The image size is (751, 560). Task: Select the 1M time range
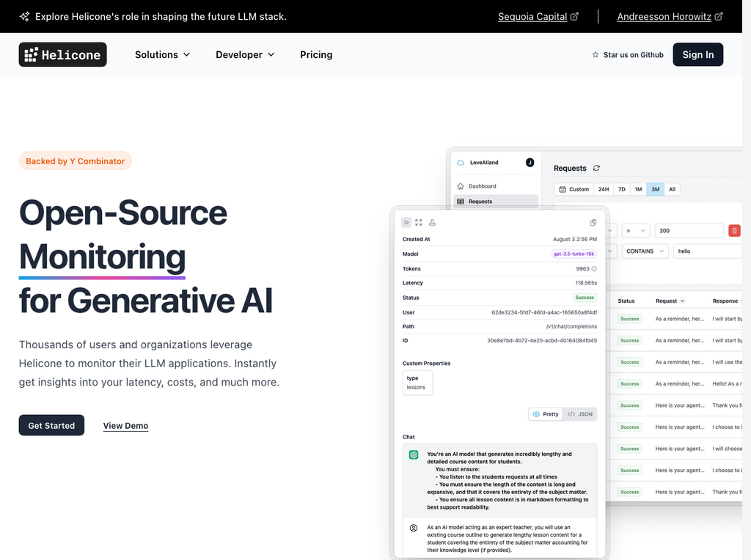tap(639, 190)
